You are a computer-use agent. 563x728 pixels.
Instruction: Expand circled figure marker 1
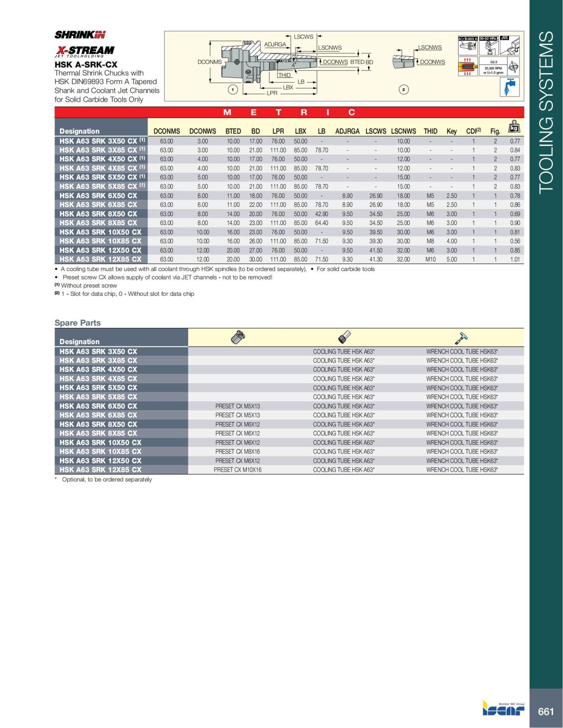233,89
